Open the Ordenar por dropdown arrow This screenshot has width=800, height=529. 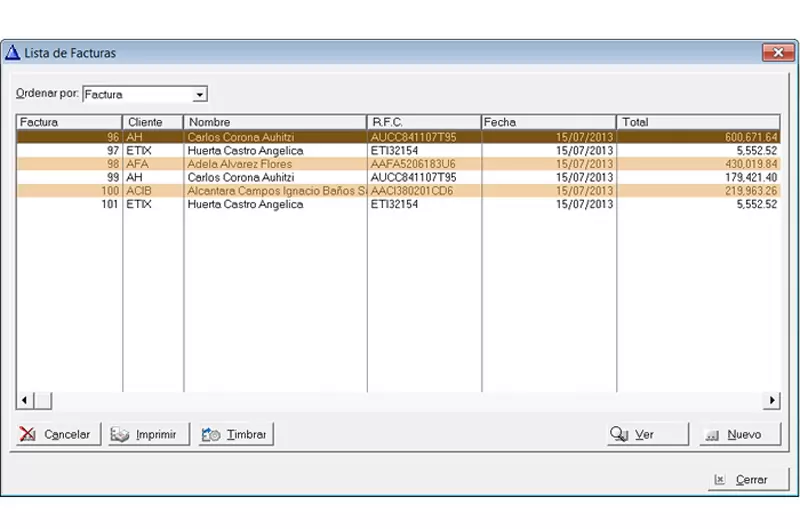tap(200, 95)
